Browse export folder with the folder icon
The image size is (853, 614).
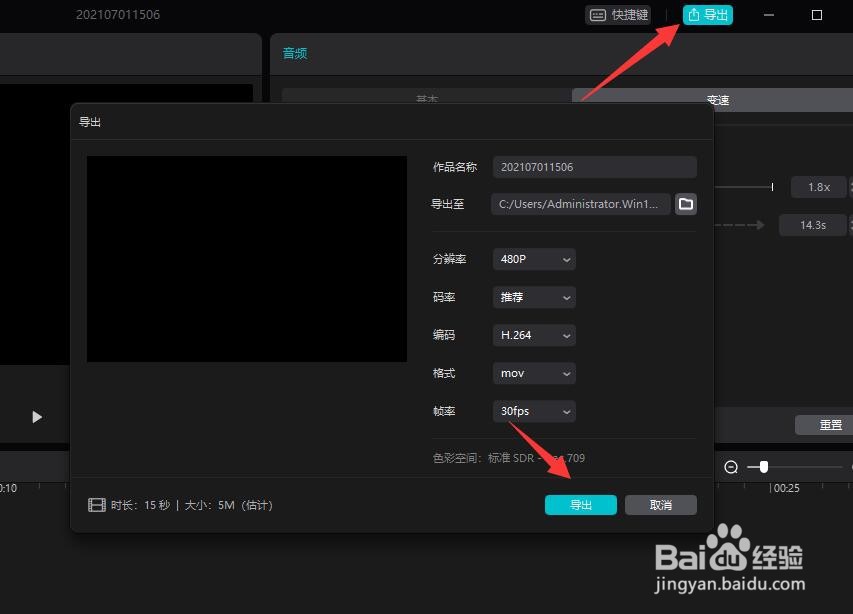pyautogui.click(x=685, y=204)
